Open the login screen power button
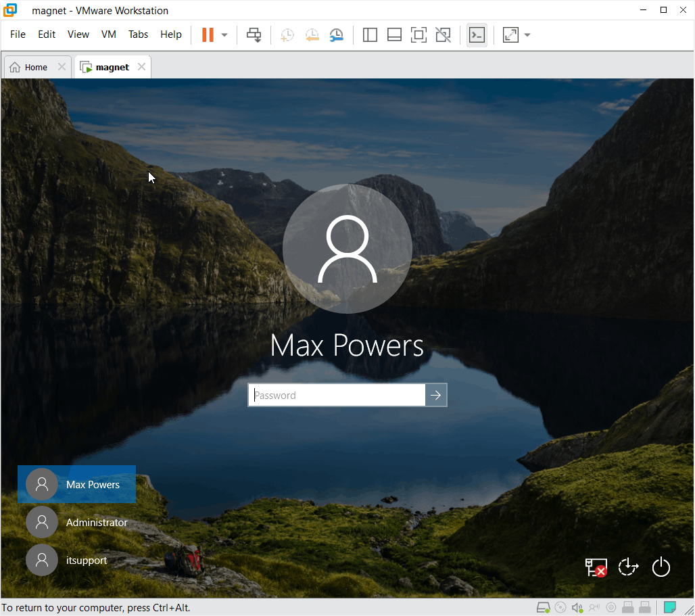The height and width of the screenshot is (616, 695). tap(661, 567)
